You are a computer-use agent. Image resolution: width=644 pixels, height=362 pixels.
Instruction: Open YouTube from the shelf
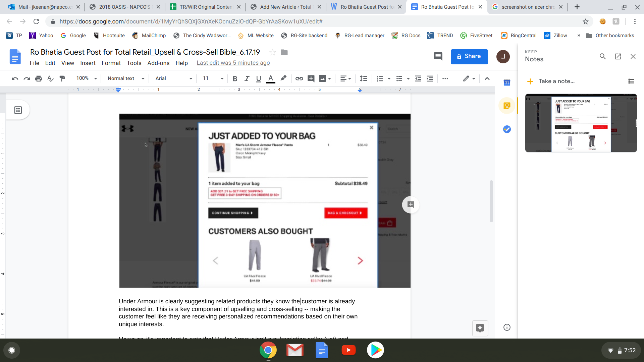click(x=348, y=350)
